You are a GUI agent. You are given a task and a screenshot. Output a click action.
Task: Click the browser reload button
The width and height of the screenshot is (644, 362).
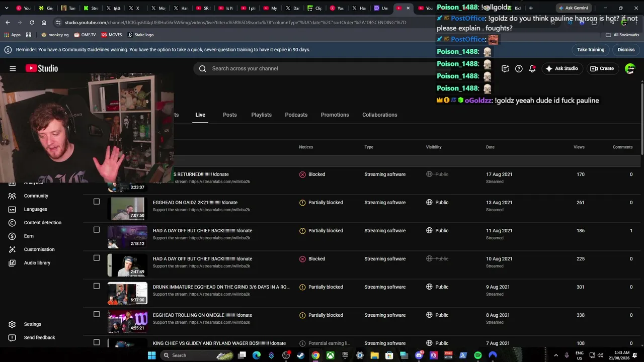coord(32,23)
